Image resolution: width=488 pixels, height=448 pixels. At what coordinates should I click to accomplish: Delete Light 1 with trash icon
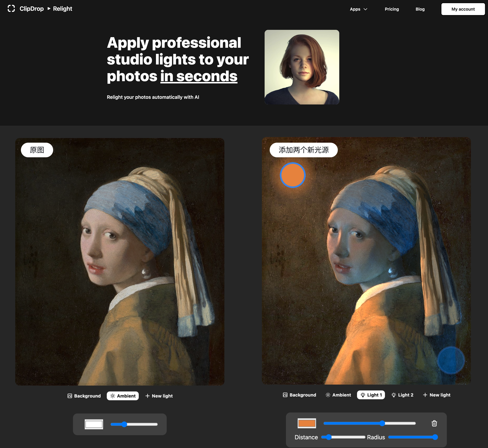(434, 423)
